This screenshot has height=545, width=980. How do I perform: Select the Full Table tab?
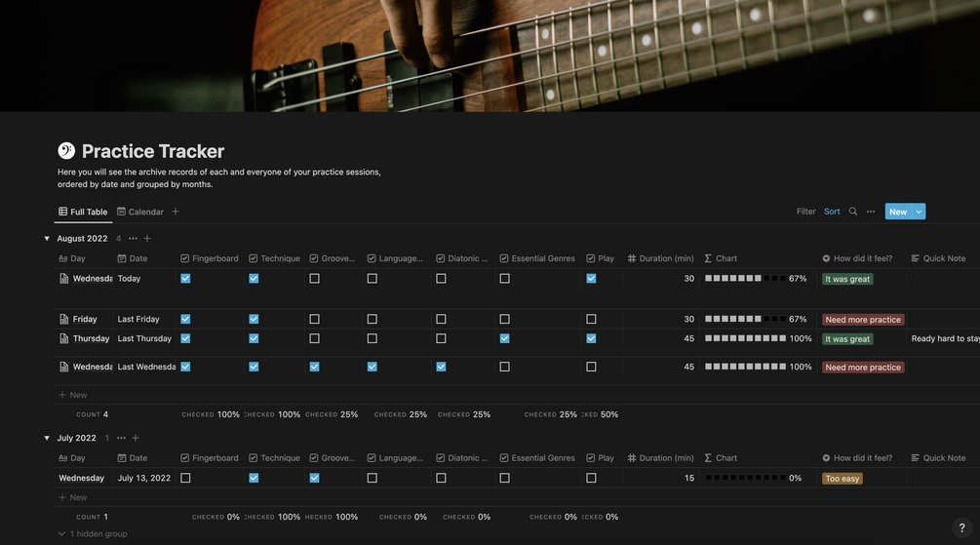point(83,212)
